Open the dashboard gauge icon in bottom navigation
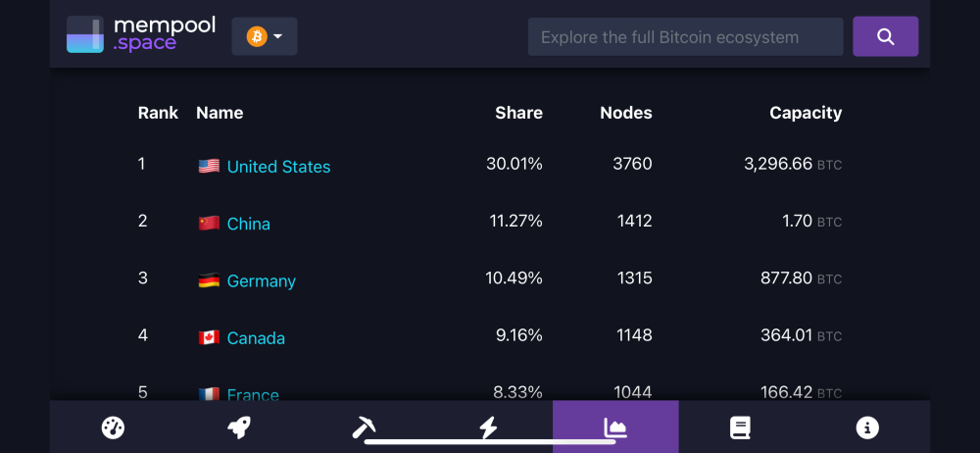Image resolution: width=980 pixels, height=453 pixels. click(x=113, y=428)
